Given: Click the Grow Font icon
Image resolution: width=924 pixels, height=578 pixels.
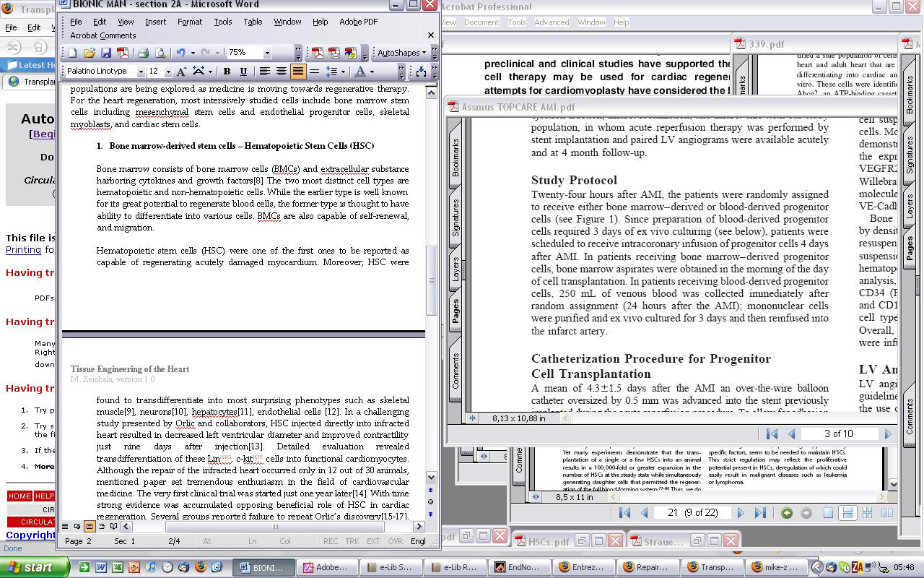Looking at the screenshot, I should point(181,72).
